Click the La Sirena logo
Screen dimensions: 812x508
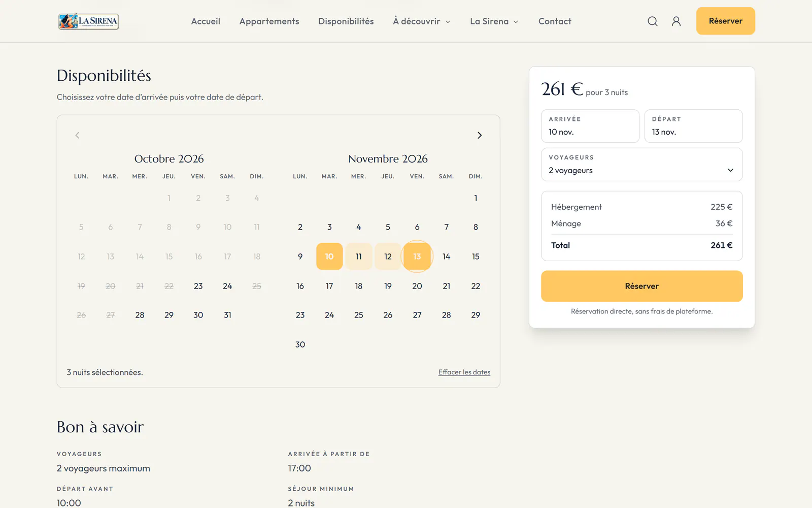click(x=88, y=21)
